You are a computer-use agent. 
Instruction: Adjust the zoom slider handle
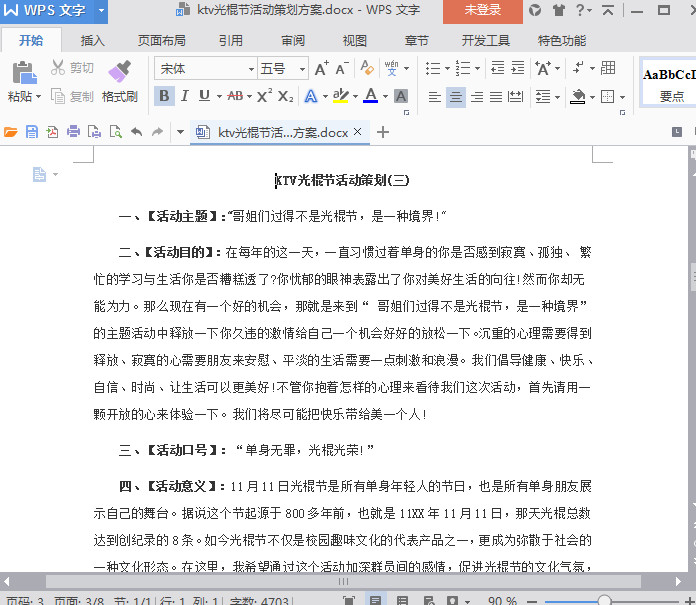pyautogui.click(x=604, y=601)
